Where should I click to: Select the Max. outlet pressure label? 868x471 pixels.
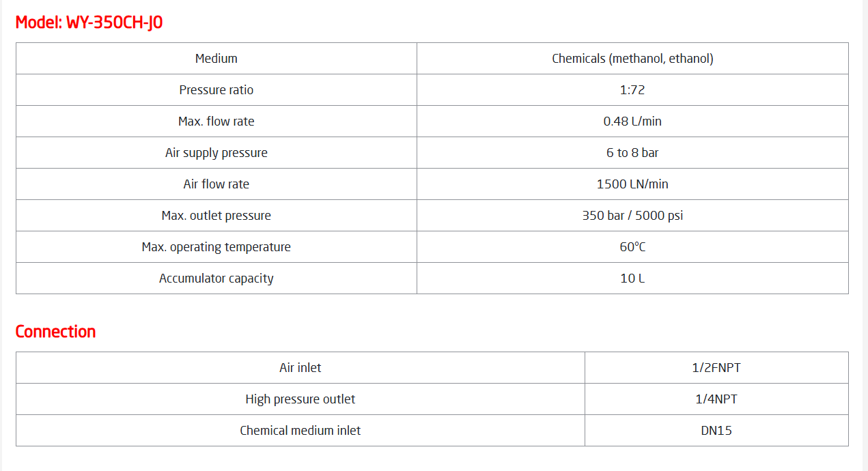216,216
